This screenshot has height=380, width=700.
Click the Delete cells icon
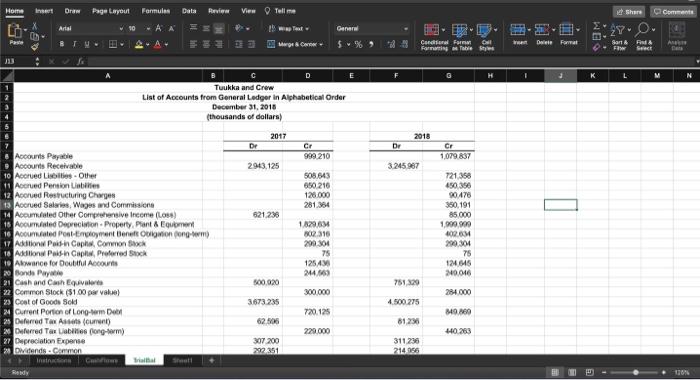pyautogui.click(x=542, y=30)
